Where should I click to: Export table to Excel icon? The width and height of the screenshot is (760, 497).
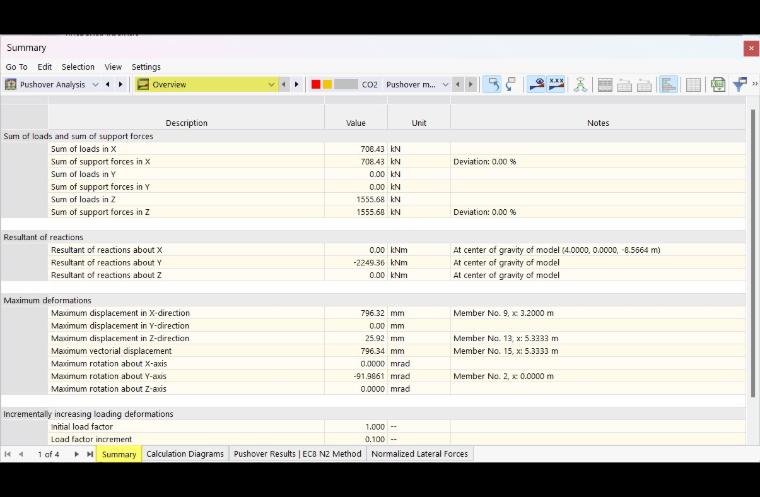tap(718, 84)
